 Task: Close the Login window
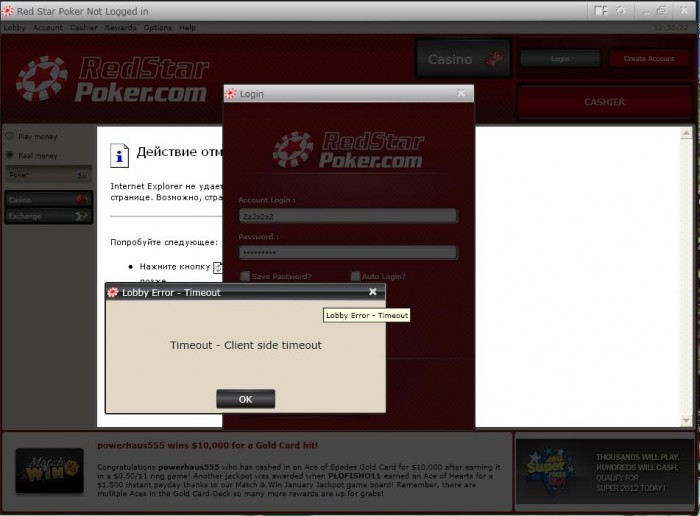pyautogui.click(x=461, y=93)
